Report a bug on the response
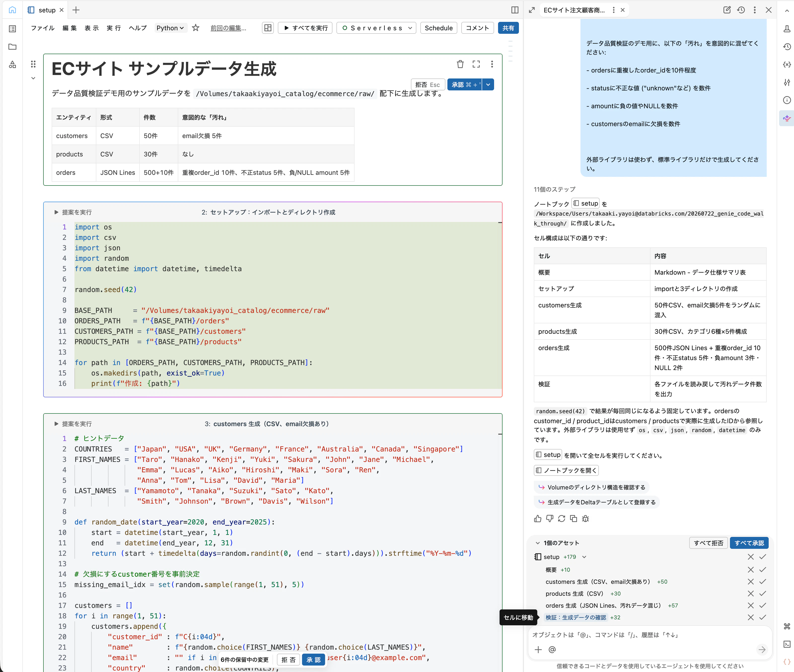 tap(586, 519)
